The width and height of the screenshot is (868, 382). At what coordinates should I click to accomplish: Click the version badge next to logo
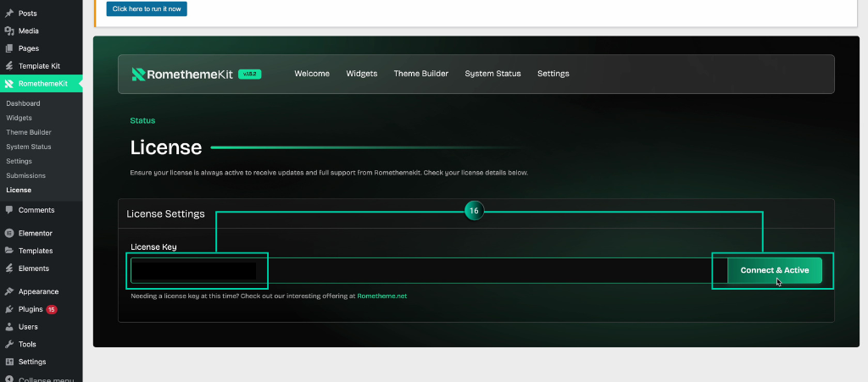[250, 74]
